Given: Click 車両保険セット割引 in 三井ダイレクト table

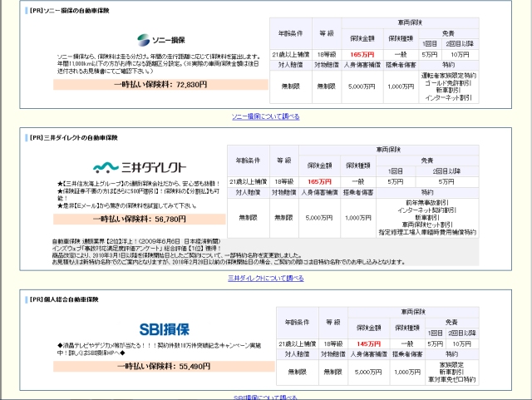Looking at the screenshot, I should point(427,225).
